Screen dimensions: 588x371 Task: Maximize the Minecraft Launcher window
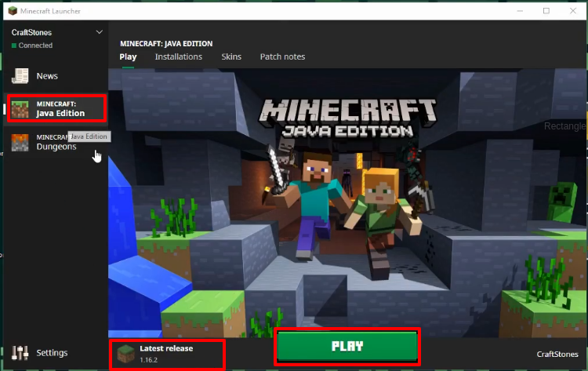546,11
